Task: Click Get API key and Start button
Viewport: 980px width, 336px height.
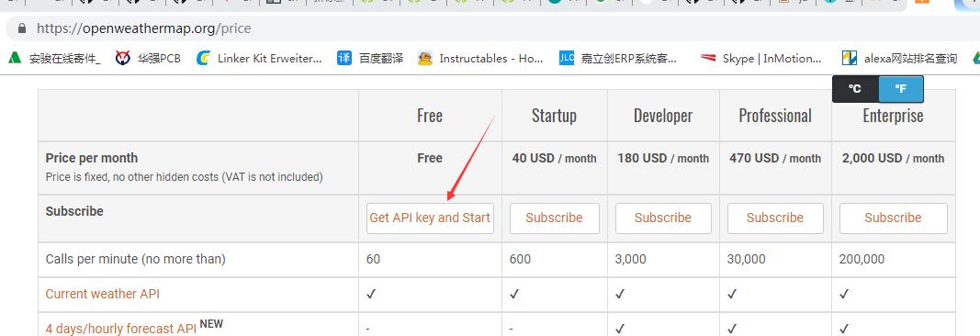Action: click(430, 218)
